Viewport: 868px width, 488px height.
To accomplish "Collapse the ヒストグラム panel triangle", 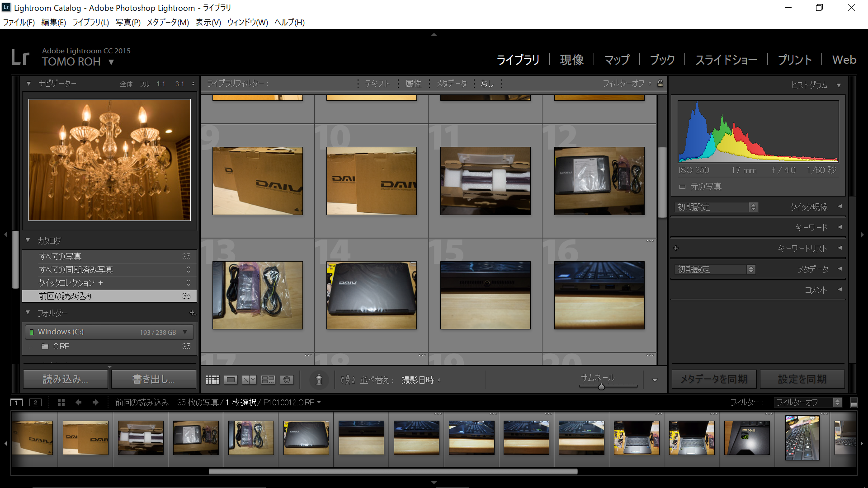I will tap(839, 85).
